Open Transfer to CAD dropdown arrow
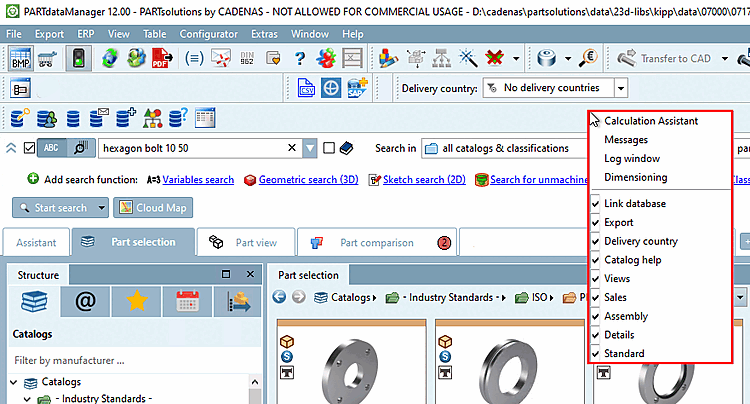The width and height of the screenshot is (750, 404). (725, 59)
